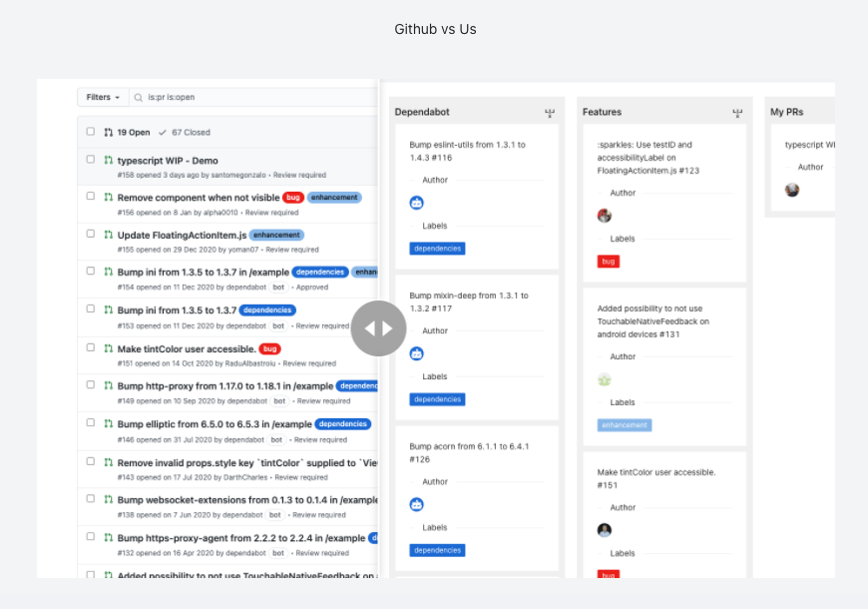Click pull request icon of Bump websocket-extensions row
The image size is (868, 609).
(x=108, y=499)
